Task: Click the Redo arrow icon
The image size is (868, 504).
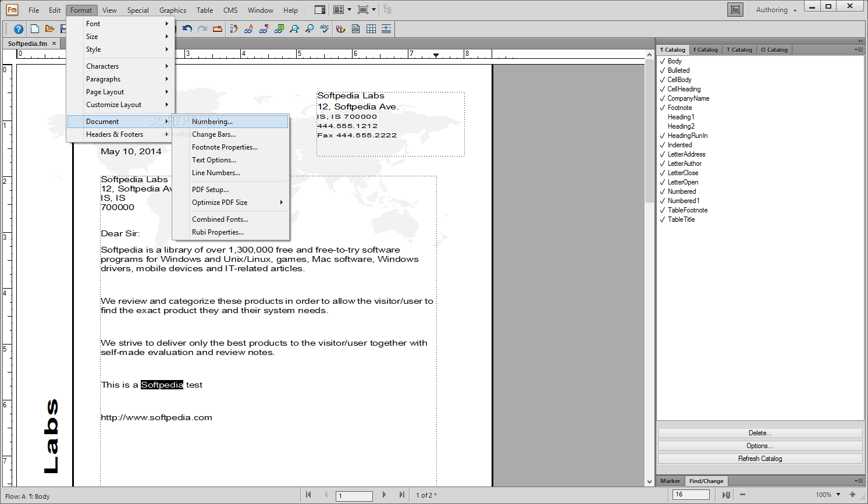Action: (x=202, y=29)
